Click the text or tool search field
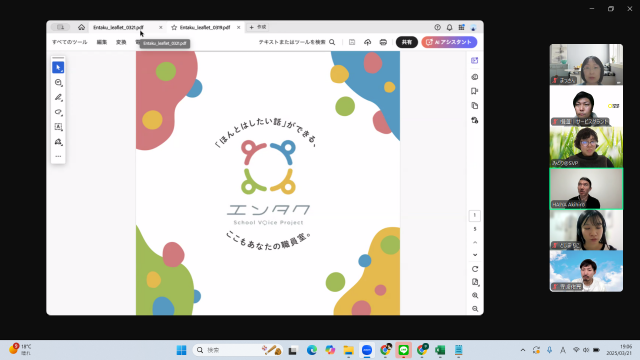 (297, 42)
